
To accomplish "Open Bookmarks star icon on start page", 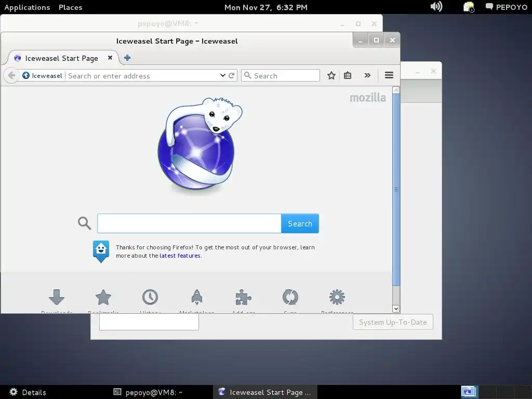I will point(103,297).
